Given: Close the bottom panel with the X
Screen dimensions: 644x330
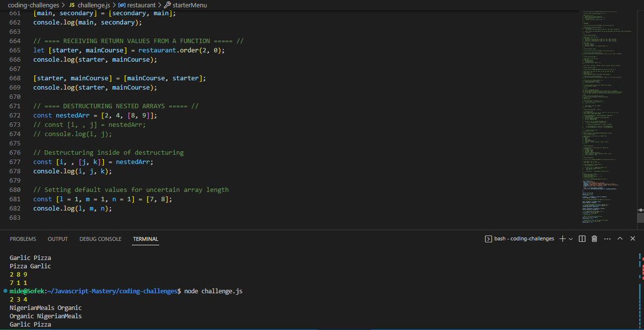Looking at the screenshot, I should [632, 239].
